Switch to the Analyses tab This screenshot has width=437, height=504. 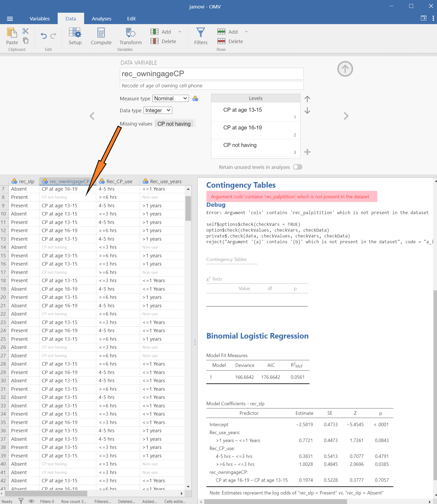point(101,19)
